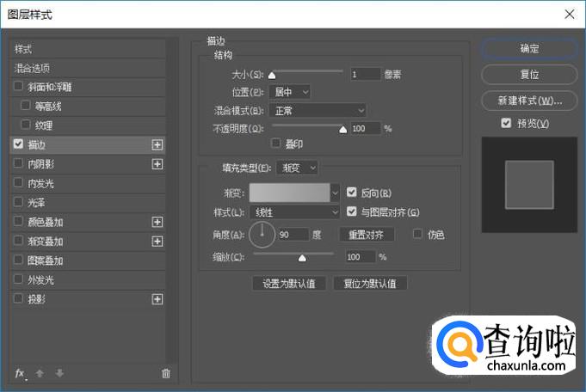This screenshot has height=392, width=586.
Task: Open the 混合模式 dropdown showing 正常
Action: (x=318, y=111)
